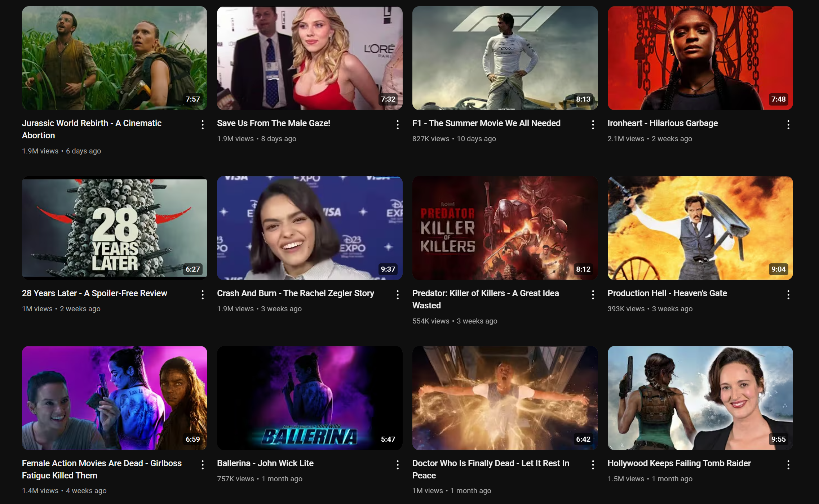Open kebab menu for Female Action Movies Are Dead
The image size is (819, 504).
tap(203, 465)
